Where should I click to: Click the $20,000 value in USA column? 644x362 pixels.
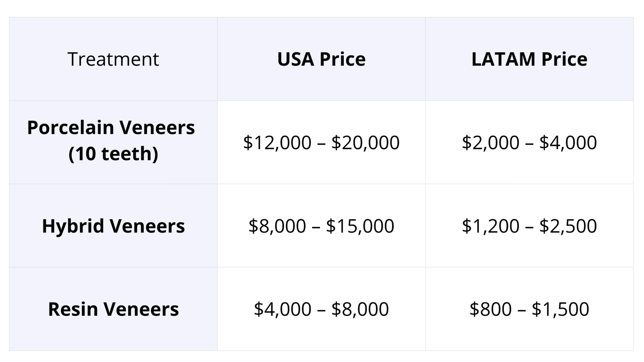tap(365, 142)
